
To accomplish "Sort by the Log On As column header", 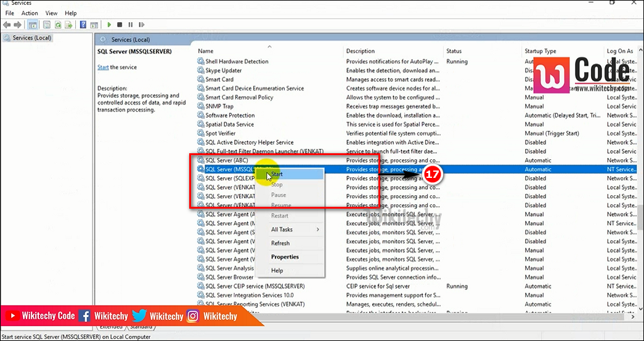I will point(621,51).
